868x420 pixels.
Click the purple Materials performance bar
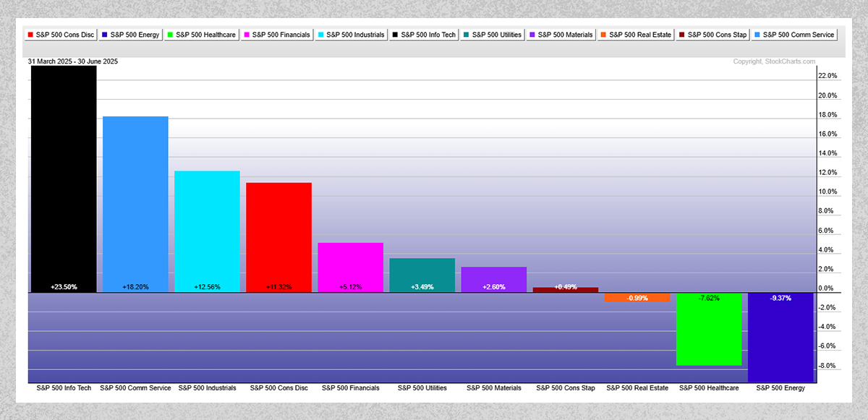coord(493,280)
